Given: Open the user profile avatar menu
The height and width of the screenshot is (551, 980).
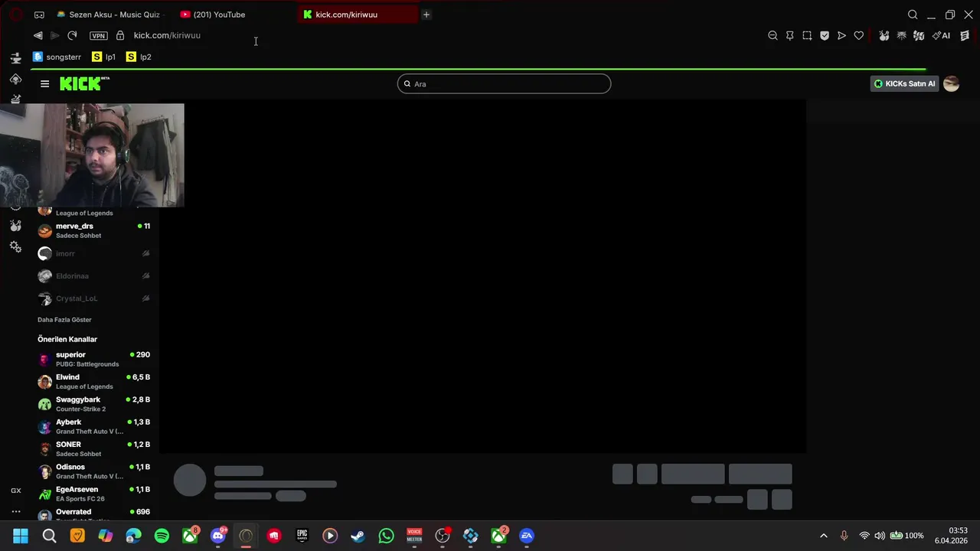Looking at the screenshot, I should 951,84.
